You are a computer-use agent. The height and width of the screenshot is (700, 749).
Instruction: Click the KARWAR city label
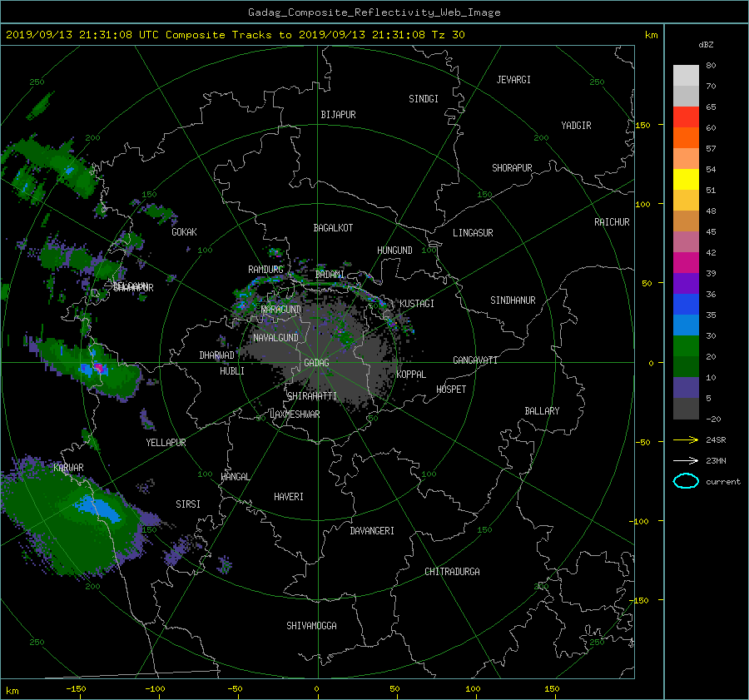coord(68,467)
